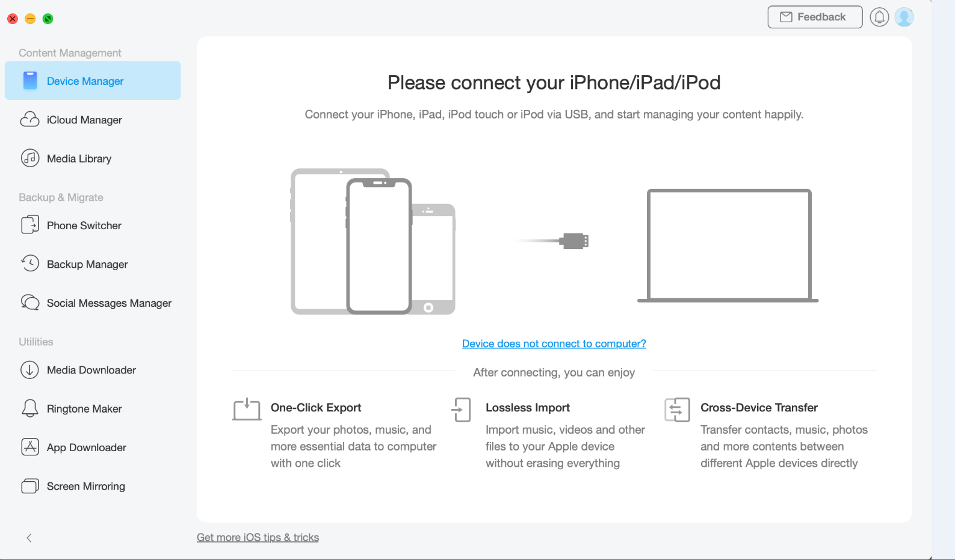This screenshot has width=955, height=560.
Task: Click the One-Click Export icon
Action: coord(246,410)
